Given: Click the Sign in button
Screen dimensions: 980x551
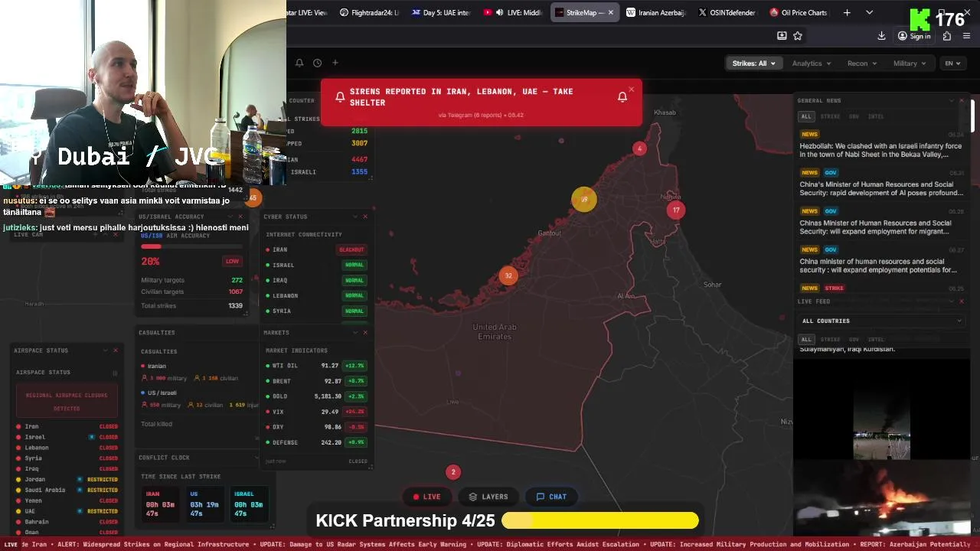Looking at the screenshot, I should coord(914,36).
